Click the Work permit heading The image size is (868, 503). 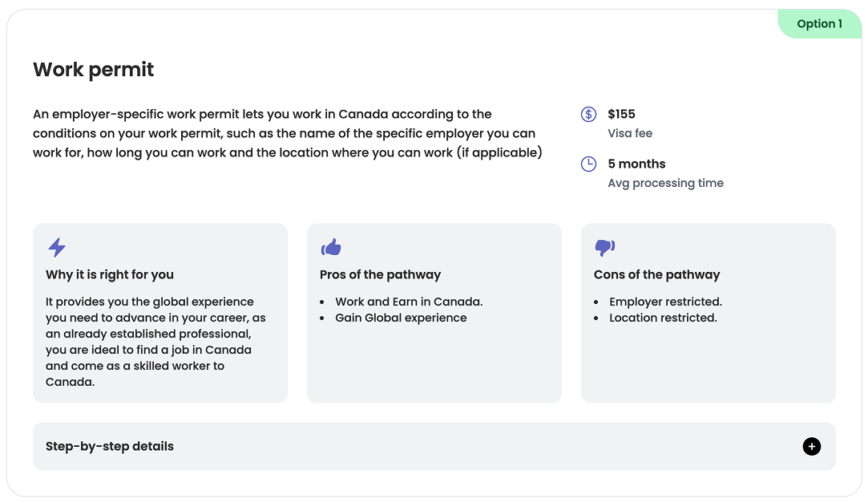94,70
